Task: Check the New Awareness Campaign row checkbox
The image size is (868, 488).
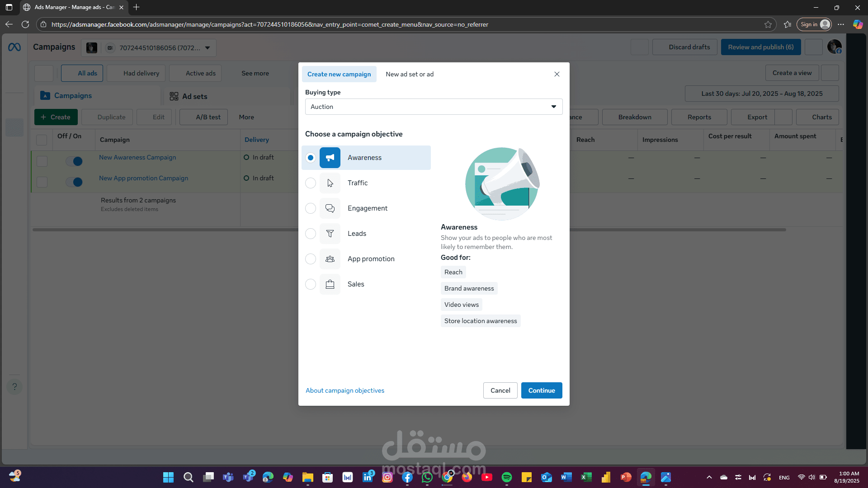Action: (42, 161)
